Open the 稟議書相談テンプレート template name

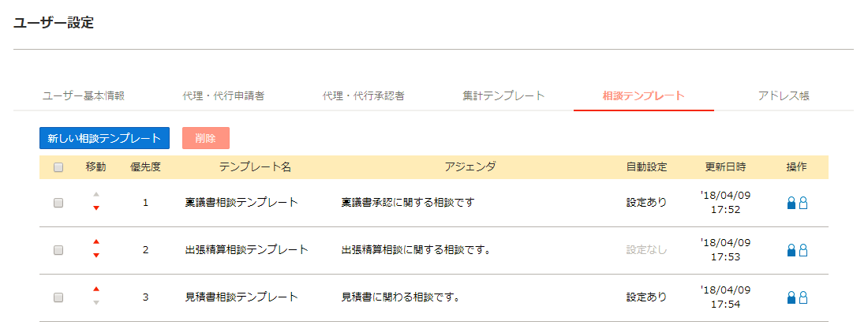pos(242,203)
